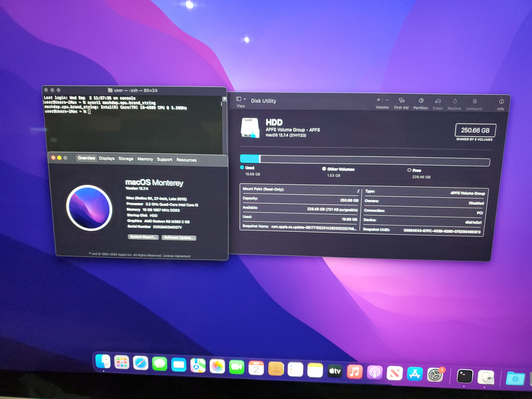Click the Software Update button
The image size is (532, 399).
(179, 238)
